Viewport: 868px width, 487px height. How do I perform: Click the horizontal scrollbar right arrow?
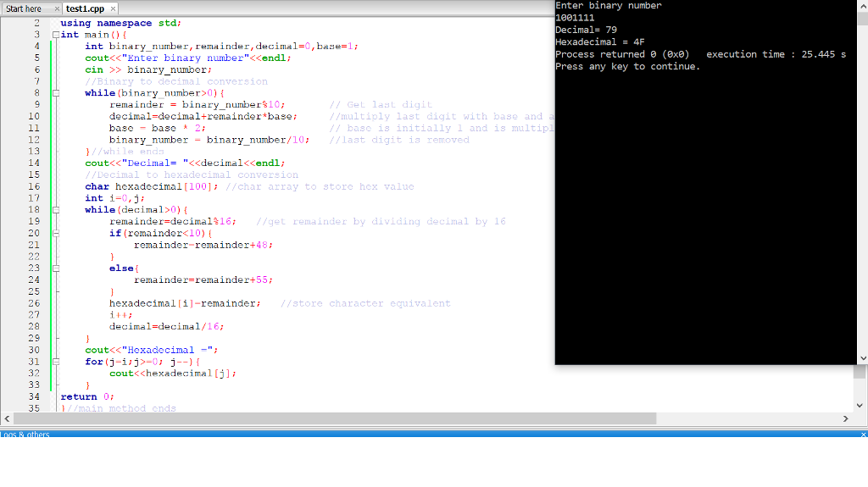point(845,419)
